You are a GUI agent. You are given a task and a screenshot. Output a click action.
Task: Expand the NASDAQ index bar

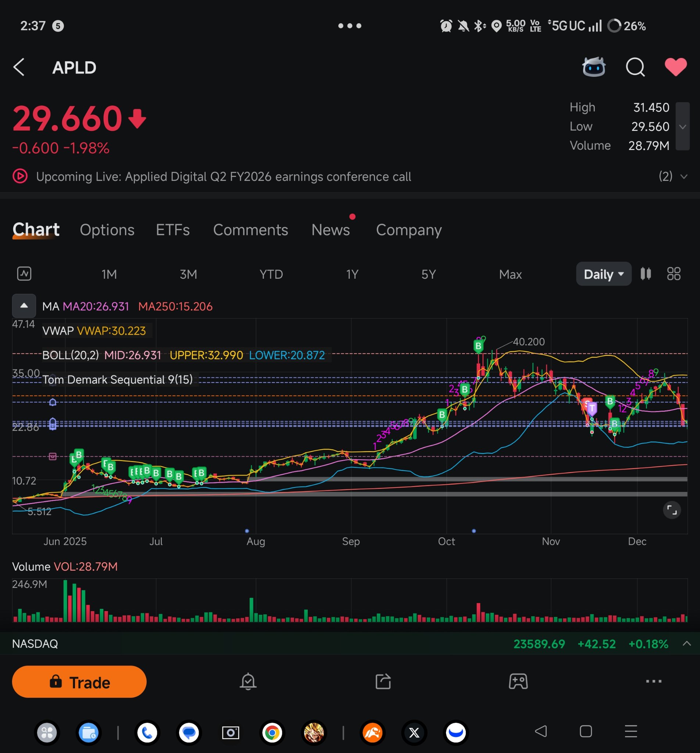click(686, 643)
